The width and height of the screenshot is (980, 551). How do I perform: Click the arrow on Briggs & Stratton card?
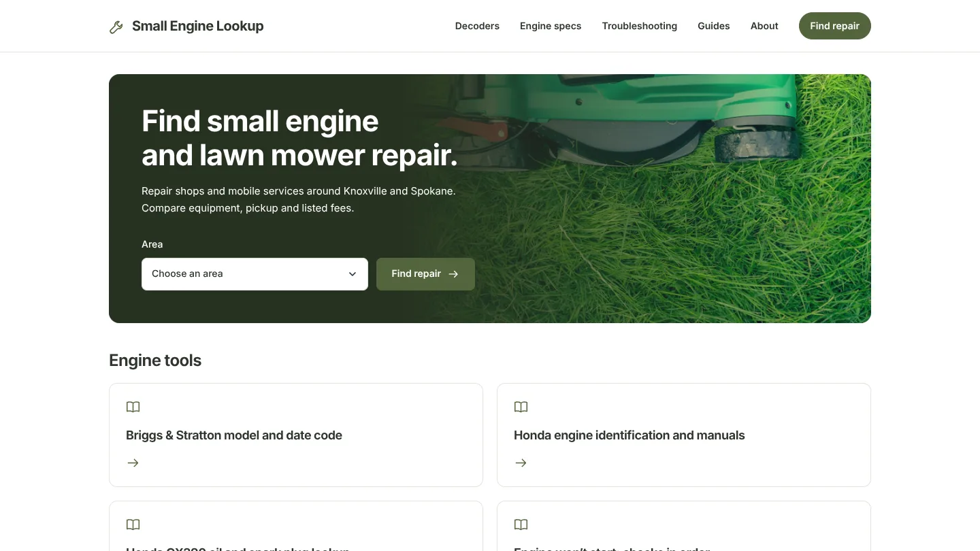click(x=133, y=463)
